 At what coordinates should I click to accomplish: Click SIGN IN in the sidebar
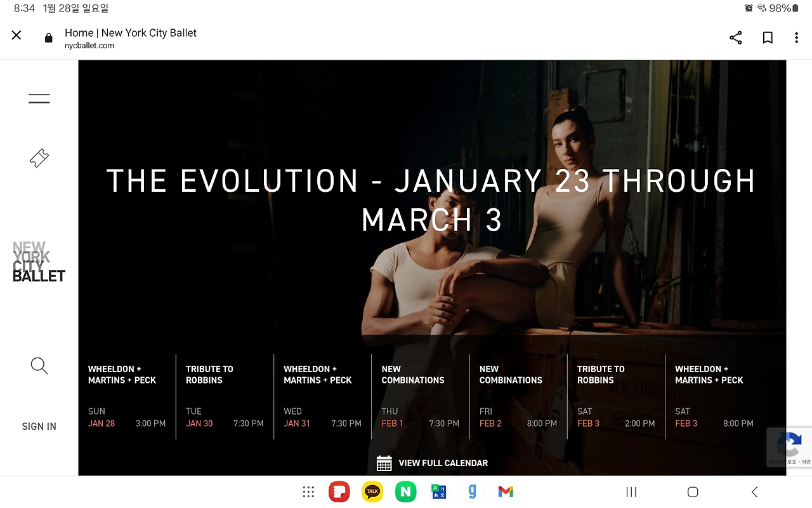pos(39,427)
